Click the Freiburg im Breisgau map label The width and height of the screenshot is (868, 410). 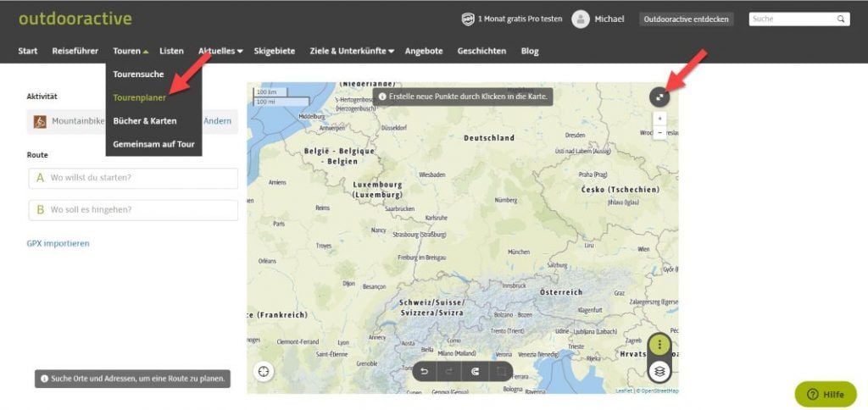(x=421, y=258)
